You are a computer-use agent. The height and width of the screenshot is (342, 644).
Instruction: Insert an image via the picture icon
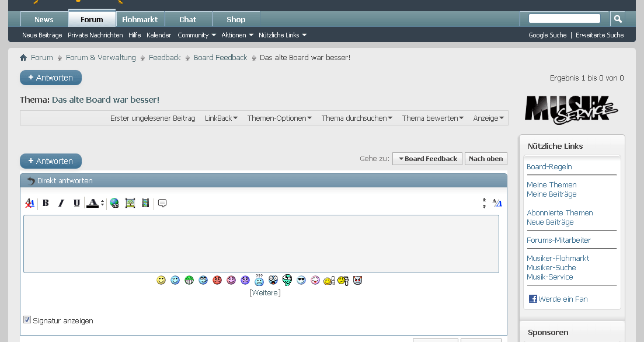click(x=130, y=203)
